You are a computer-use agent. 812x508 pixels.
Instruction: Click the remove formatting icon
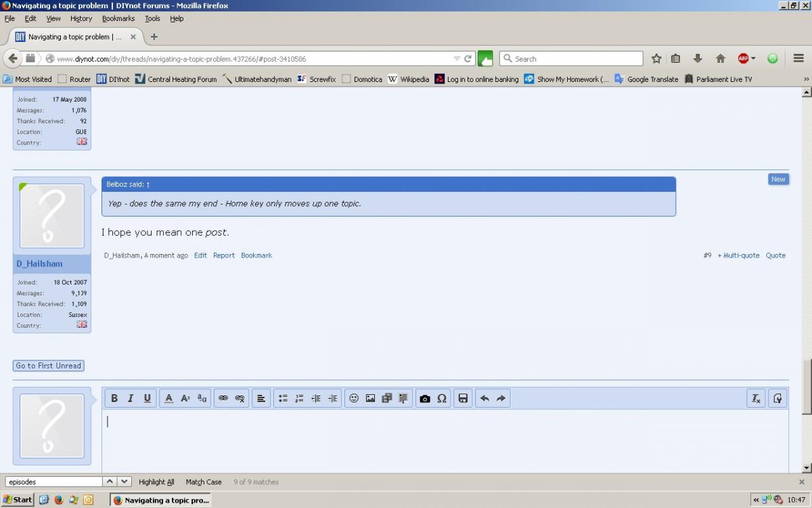756,398
